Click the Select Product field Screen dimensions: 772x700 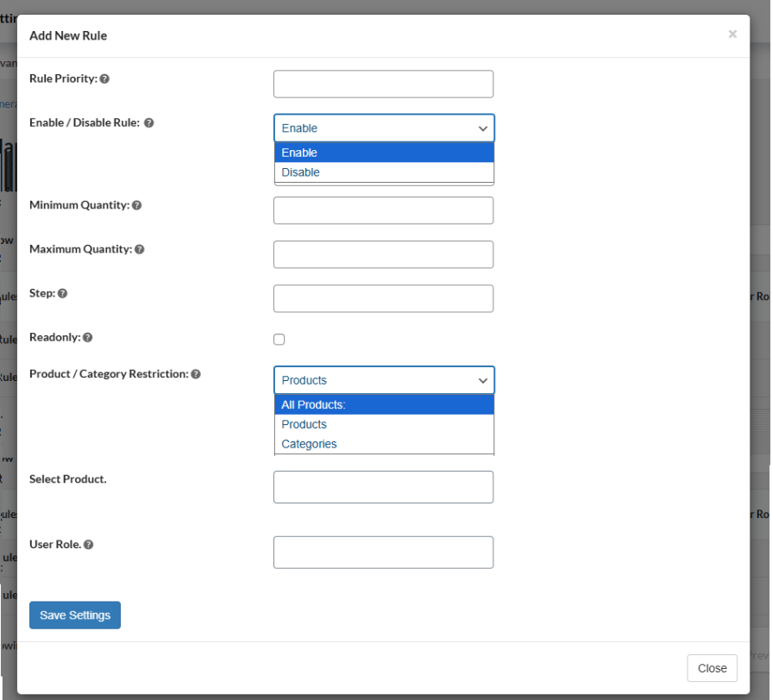tap(383, 486)
